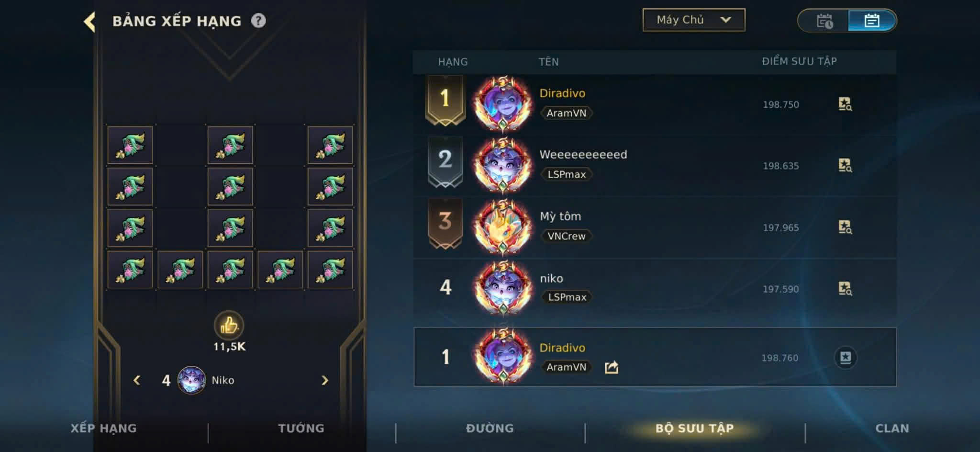The image size is (980, 452).
Task: View Weeeeeeeeeed's collection details icon
Action: pyautogui.click(x=845, y=165)
